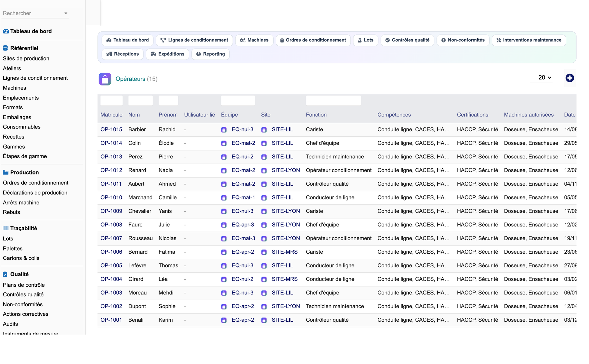Go to Ordres de conditionnement tab

coord(313,40)
